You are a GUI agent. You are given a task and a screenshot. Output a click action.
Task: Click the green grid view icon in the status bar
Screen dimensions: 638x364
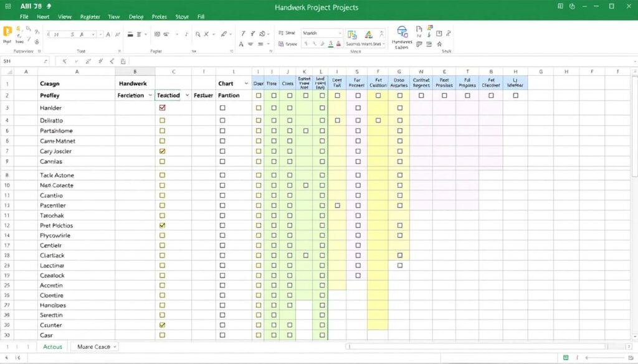click(x=566, y=358)
